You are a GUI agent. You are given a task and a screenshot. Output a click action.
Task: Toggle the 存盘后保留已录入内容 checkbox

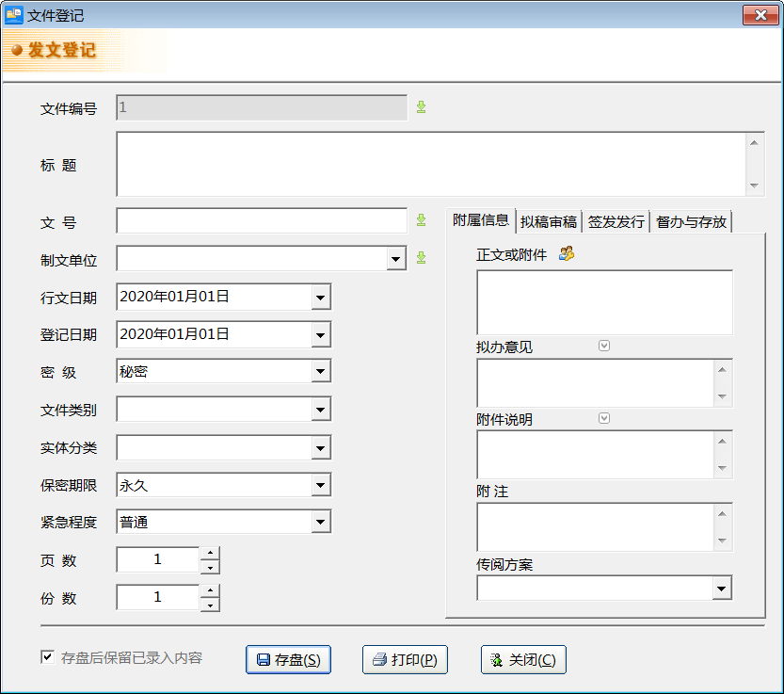coord(46,657)
